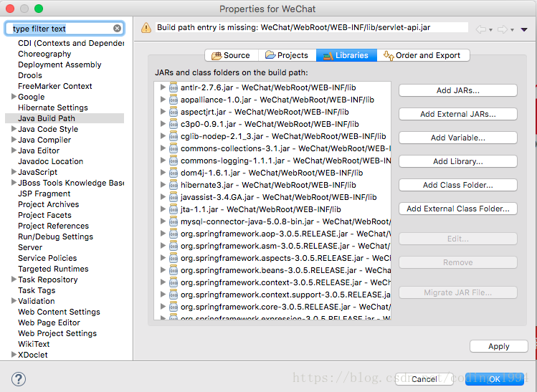537x392 pixels.
Task: Select Web Project Settings item
Action: (x=57, y=333)
